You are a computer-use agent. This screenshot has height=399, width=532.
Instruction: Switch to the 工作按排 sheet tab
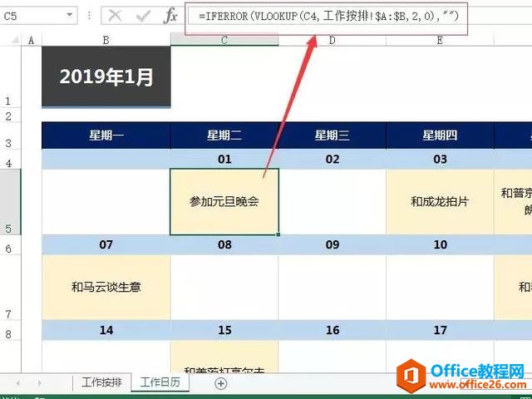[101, 382]
